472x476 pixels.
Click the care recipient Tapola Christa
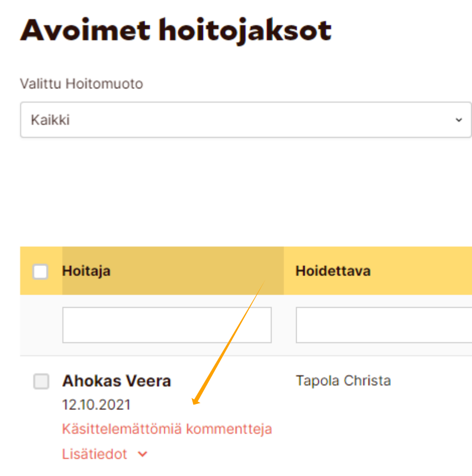point(343,380)
